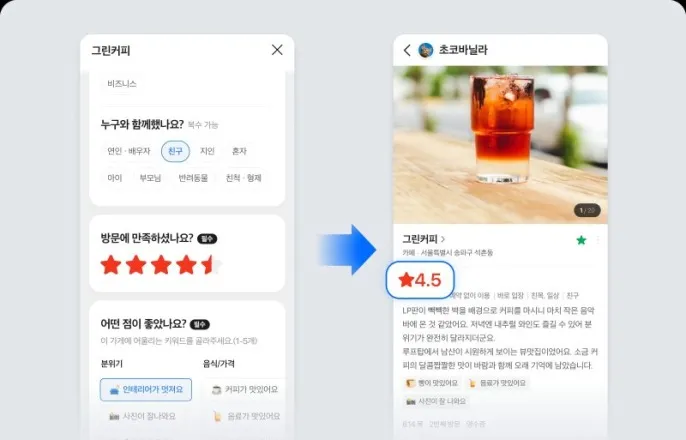
Task: Select the 연인 · 배우자 companion chip
Action: tap(129, 151)
